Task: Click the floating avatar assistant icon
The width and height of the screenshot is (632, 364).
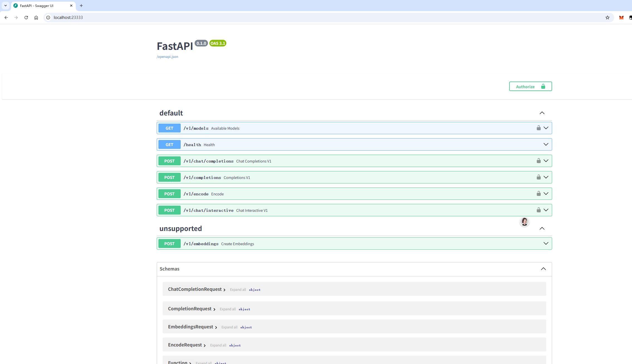Action: [x=525, y=222]
